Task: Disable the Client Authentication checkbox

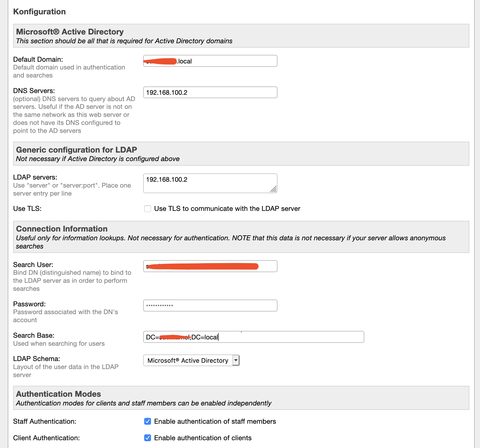Action: 148,438
